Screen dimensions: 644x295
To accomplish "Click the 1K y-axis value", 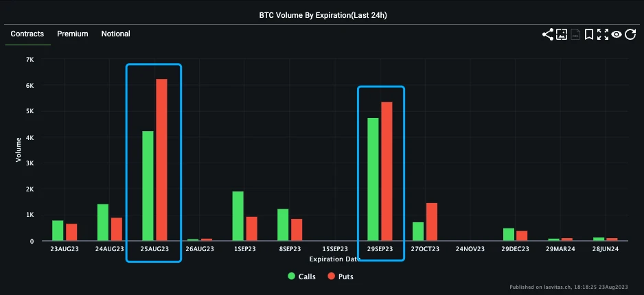I will [x=30, y=215].
